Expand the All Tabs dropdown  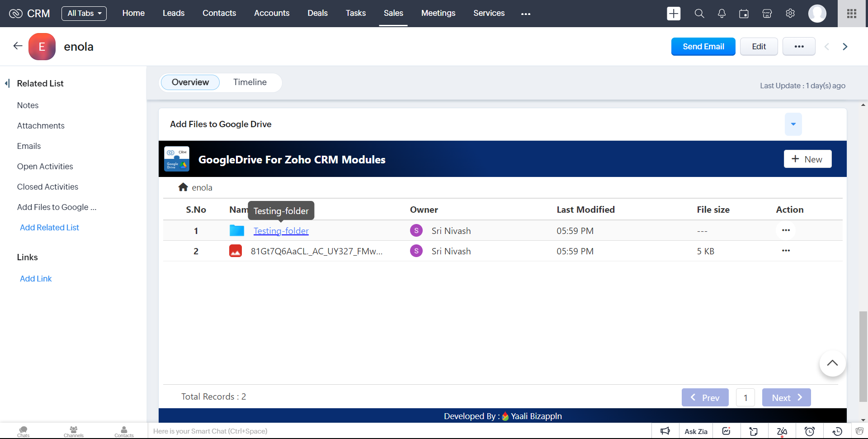coord(84,14)
